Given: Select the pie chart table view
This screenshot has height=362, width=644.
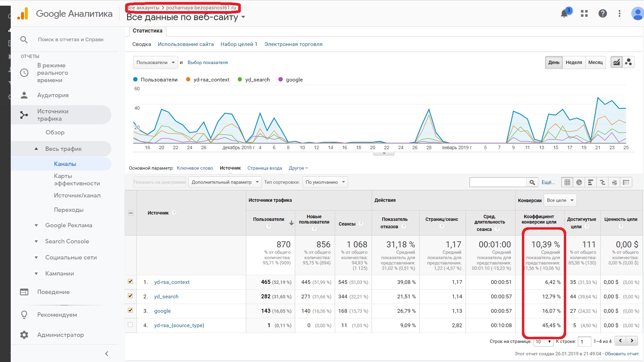Looking at the screenshot, I should click(579, 182).
